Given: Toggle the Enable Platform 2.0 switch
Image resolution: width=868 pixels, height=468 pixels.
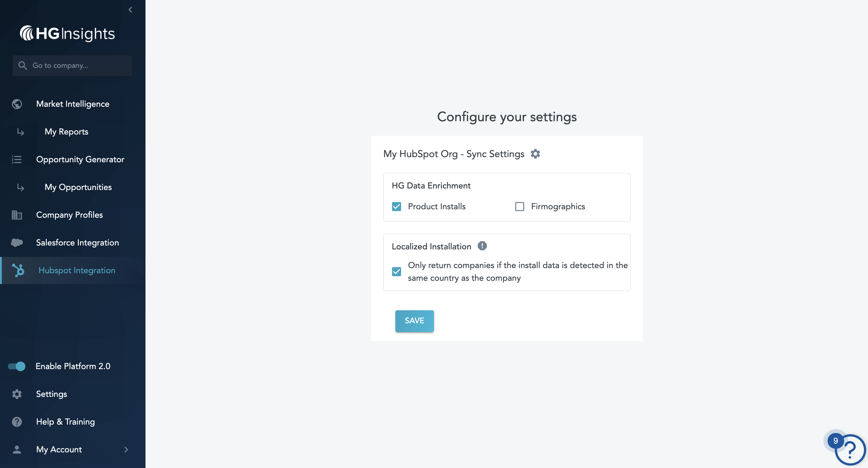Looking at the screenshot, I should 17,366.
